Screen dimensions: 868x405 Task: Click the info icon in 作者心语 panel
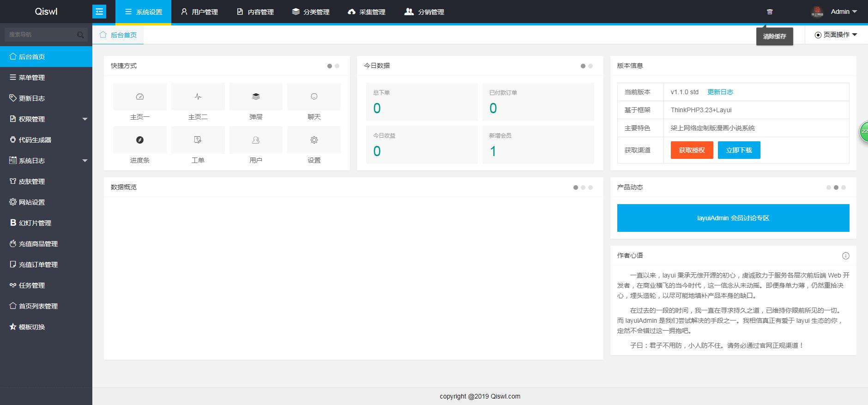point(846,256)
